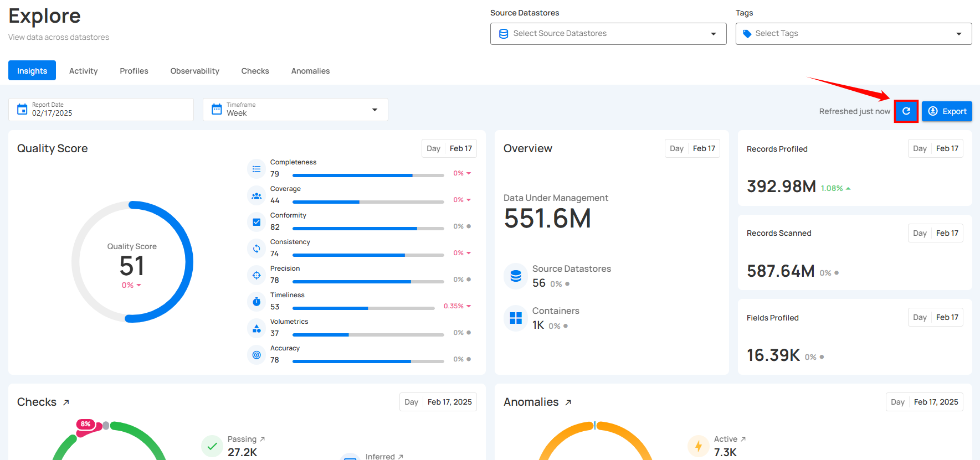Open Anomalies via its arrow icon
This screenshot has width=980, height=460.
[568, 402]
